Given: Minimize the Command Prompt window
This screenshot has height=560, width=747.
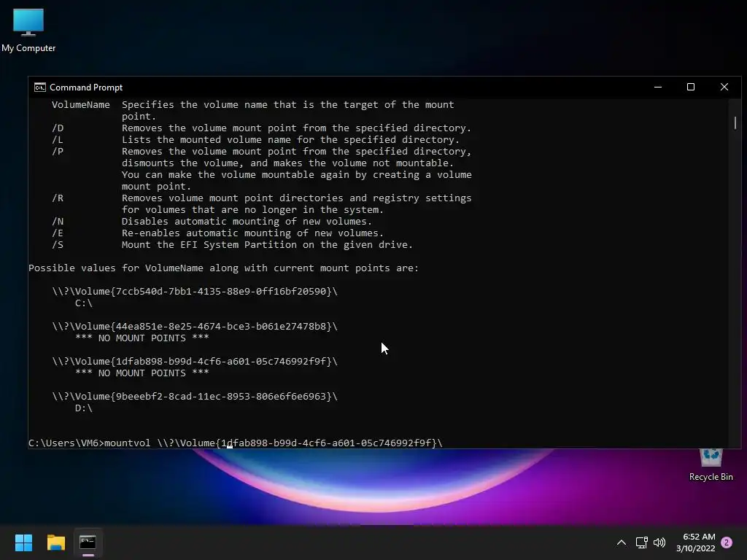Looking at the screenshot, I should click(x=658, y=87).
